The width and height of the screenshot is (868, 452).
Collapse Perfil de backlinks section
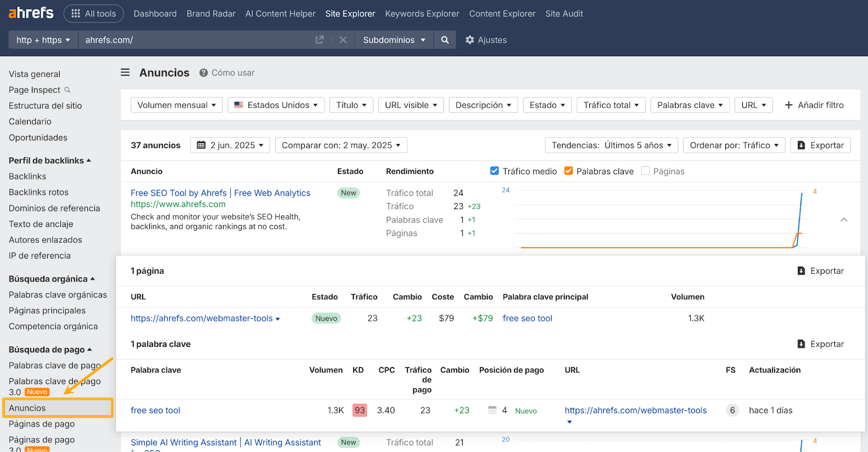point(50,160)
